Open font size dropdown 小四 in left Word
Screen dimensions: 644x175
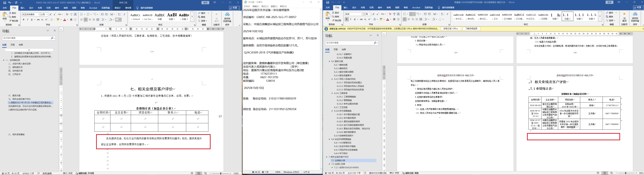coord(47,14)
